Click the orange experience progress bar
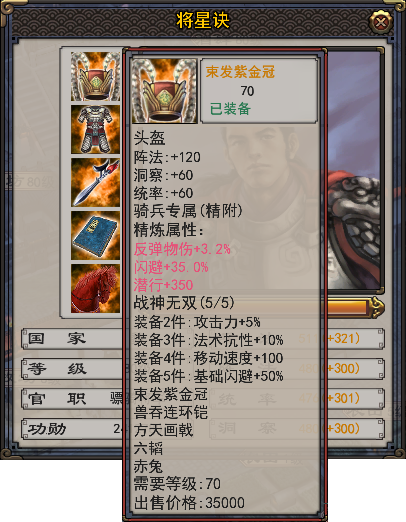Image resolution: width=406 pixels, height=522 pixels. point(347,307)
